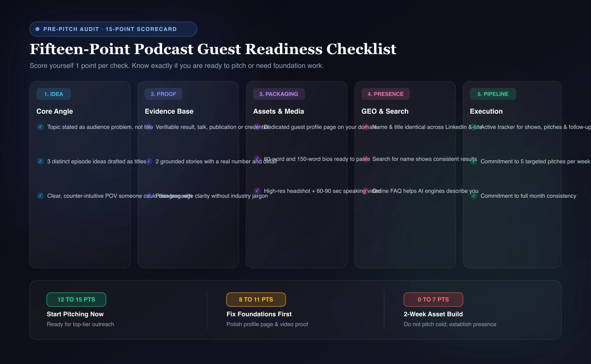Click 'Online FAQ helps AI engines describe you' text
Image resolution: width=591 pixels, height=364 pixels.
pyautogui.click(x=425, y=191)
